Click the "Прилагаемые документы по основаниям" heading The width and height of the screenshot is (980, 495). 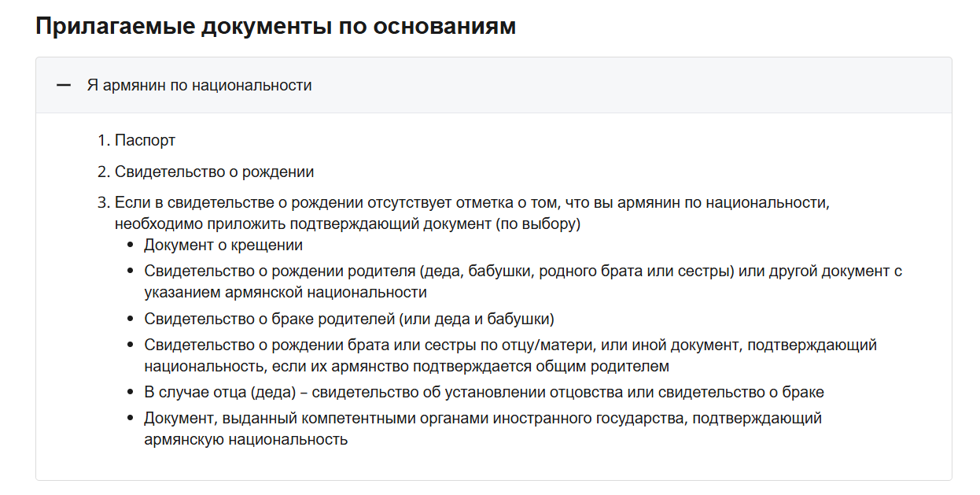click(275, 26)
